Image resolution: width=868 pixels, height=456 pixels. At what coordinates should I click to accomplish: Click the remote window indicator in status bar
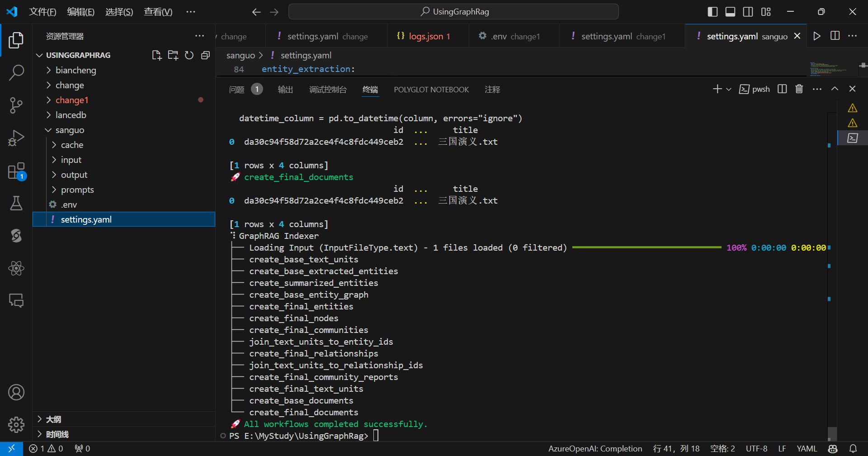point(12,449)
